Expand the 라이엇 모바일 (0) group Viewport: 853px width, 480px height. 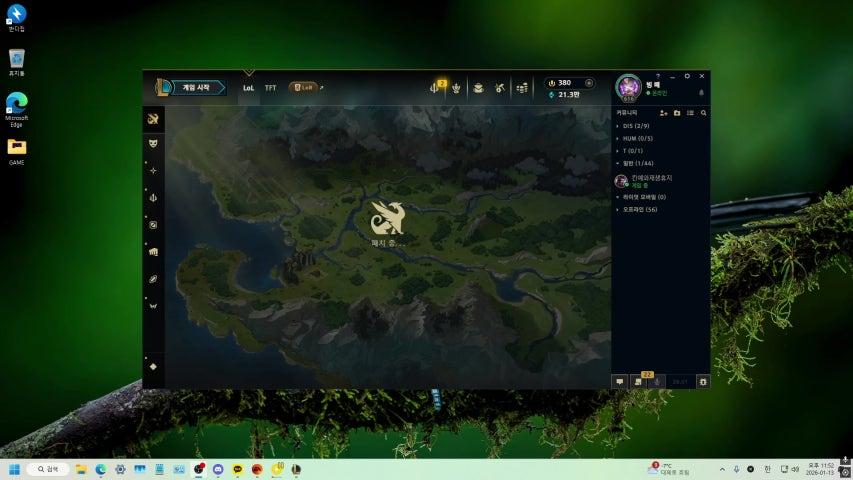[x=642, y=197]
